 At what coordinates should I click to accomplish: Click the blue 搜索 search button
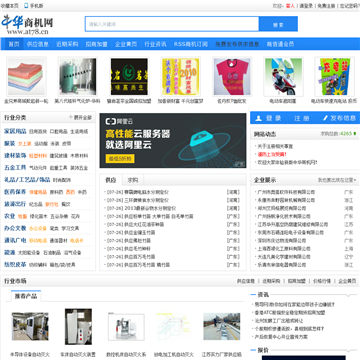coord(278,24)
